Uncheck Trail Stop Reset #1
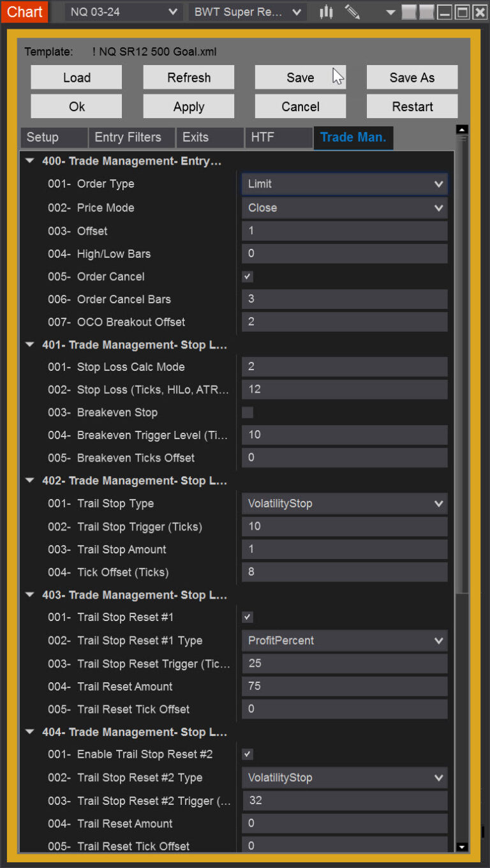Image resolution: width=490 pixels, height=868 pixels. (248, 617)
